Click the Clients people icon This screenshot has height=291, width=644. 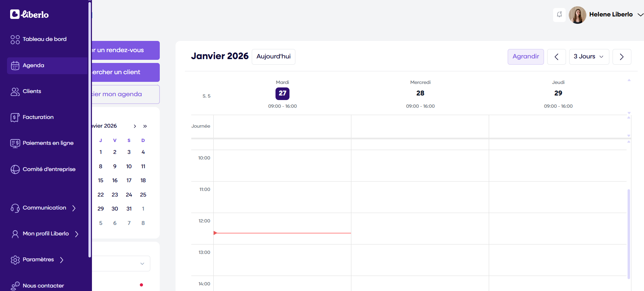pyautogui.click(x=15, y=92)
